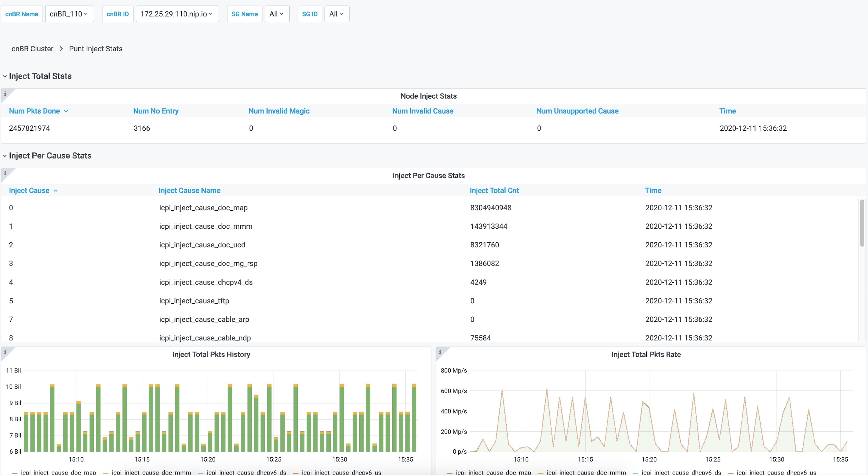
Task: Click the icpi_inject_cause_doc_map table row name
Action: [204, 208]
